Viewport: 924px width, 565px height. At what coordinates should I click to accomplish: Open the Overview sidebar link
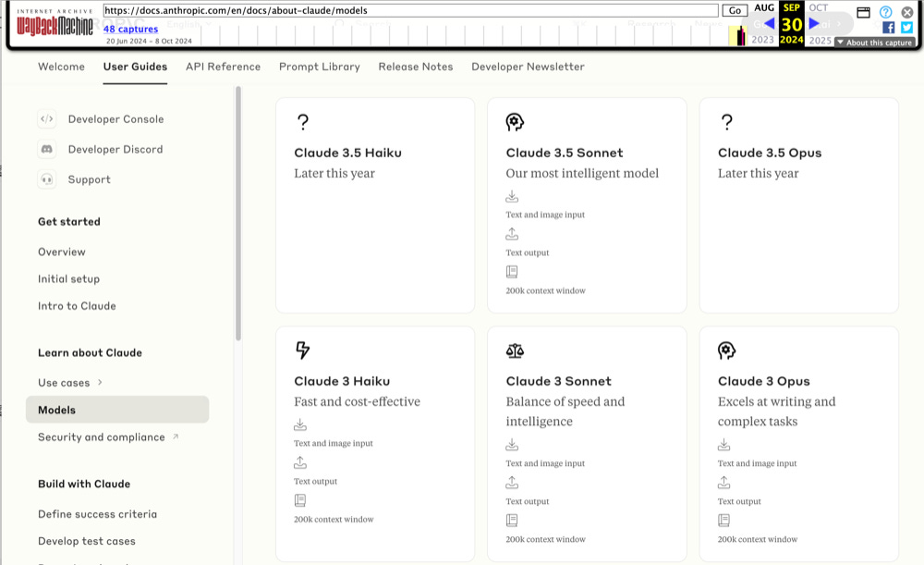pyautogui.click(x=62, y=252)
